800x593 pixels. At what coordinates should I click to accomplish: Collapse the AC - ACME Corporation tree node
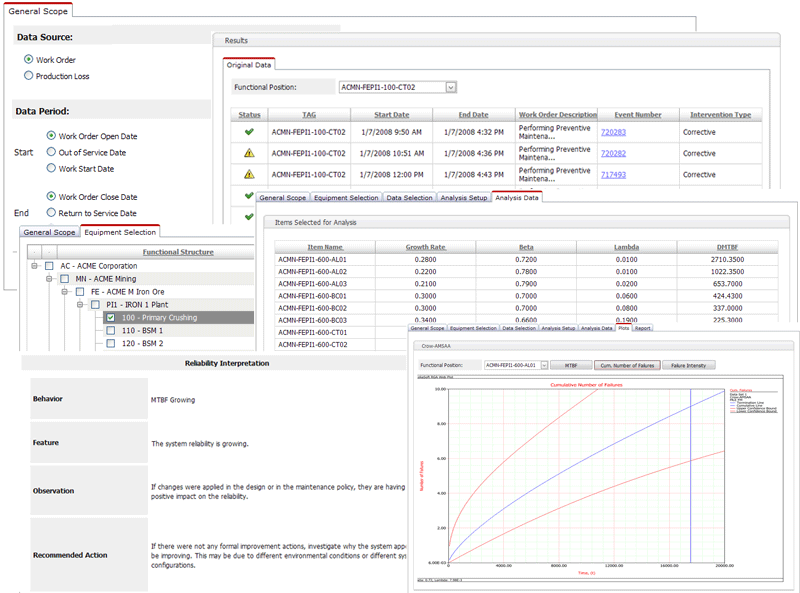tap(35, 266)
